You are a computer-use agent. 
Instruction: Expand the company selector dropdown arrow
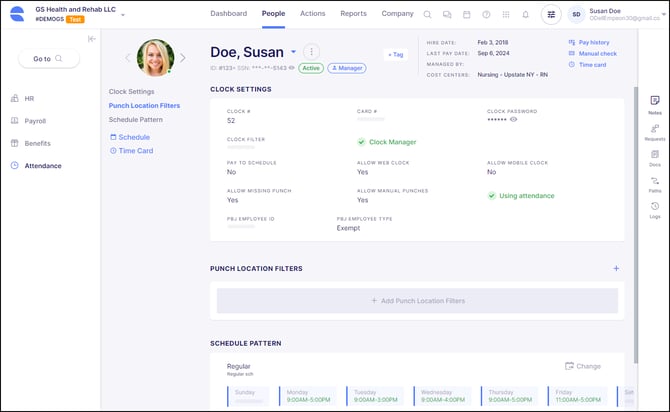point(123,15)
